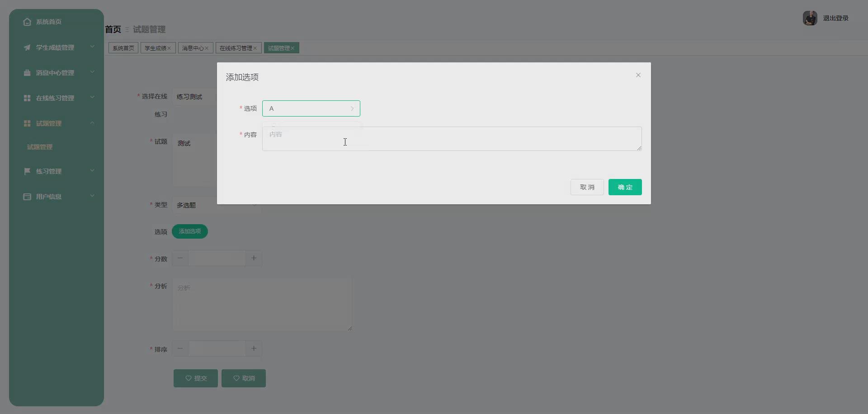
Task: Click the user avatar in top bar
Action: [810, 18]
